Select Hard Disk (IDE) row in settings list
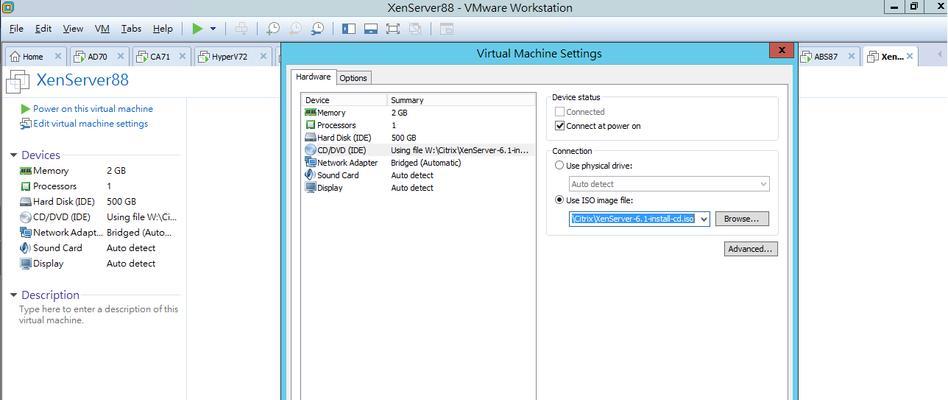948x400 pixels. click(x=418, y=138)
